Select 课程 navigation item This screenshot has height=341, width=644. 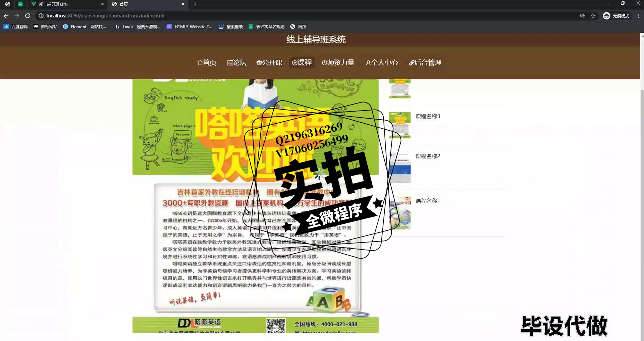pyautogui.click(x=302, y=63)
